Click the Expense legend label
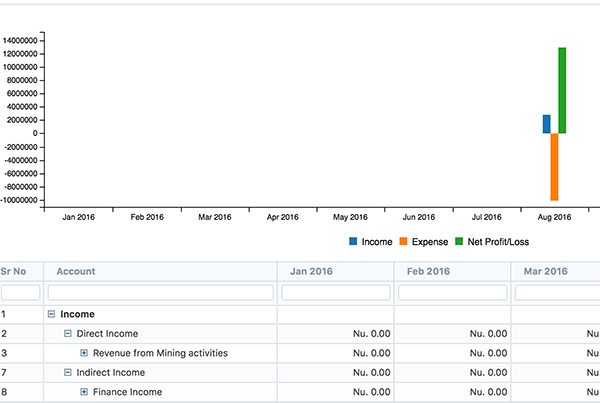600x403 pixels. (430, 242)
